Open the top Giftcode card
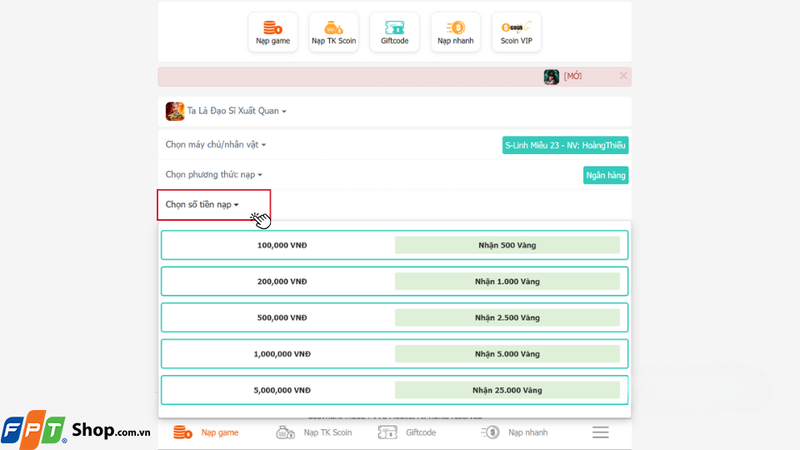Viewport: 800px width, 450px height. (394, 32)
